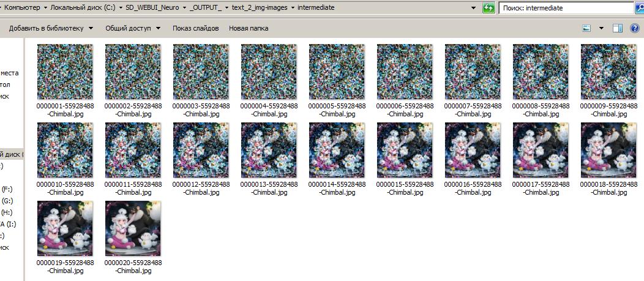Go to Локальный диск (C:) in path
This screenshot has width=644, height=281.
click(83, 8)
